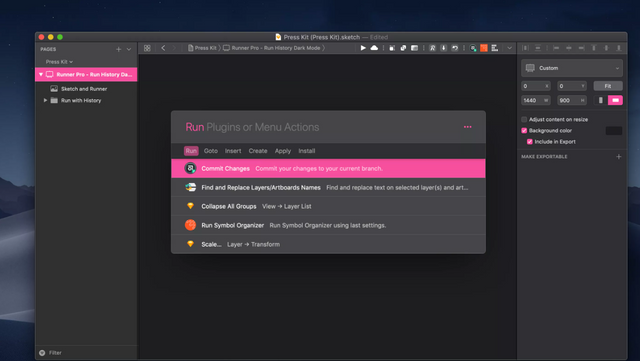The image size is (640, 361).
Task: Click the commit circle icon in toolbar
Action: point(473,48)
